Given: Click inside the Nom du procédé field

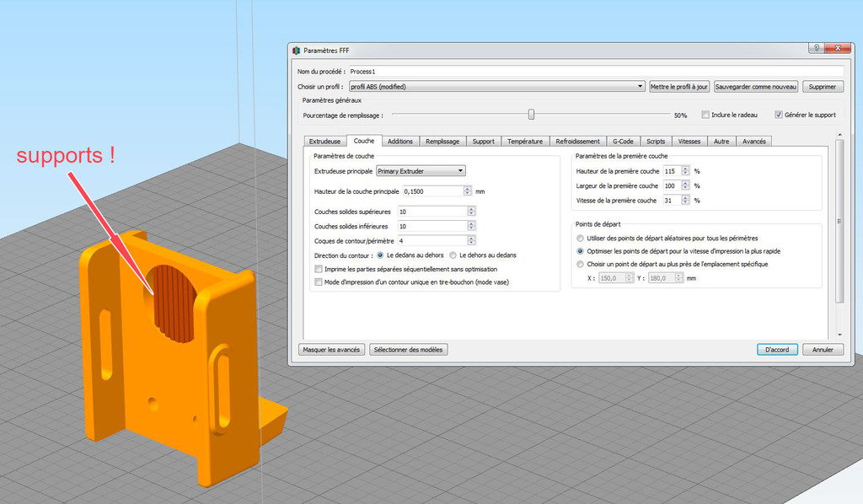Looking at the screenshot, I should point(506,71).
